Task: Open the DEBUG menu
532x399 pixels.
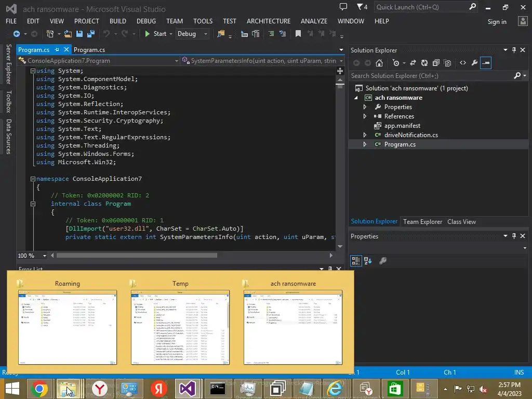Action: (x=146, y=21)
